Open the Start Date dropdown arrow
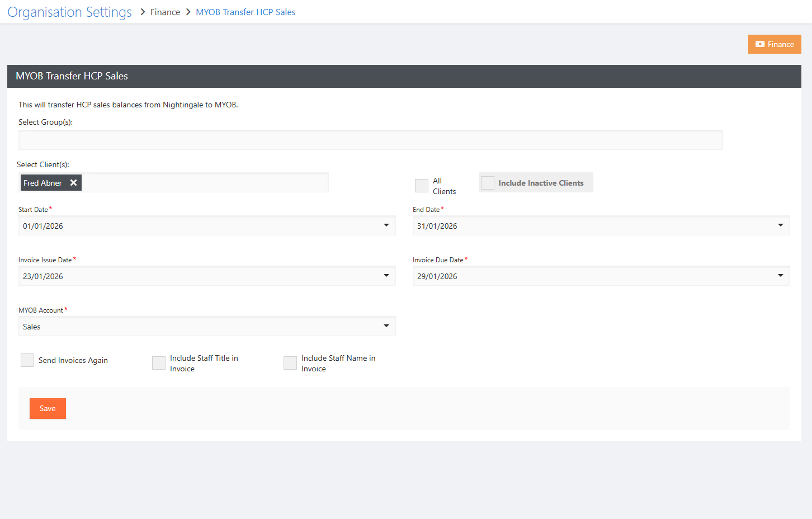 (386, 225)
